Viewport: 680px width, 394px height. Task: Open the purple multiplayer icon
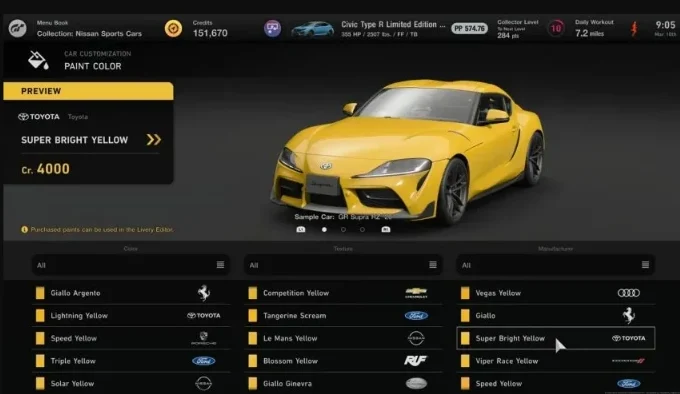272,29
